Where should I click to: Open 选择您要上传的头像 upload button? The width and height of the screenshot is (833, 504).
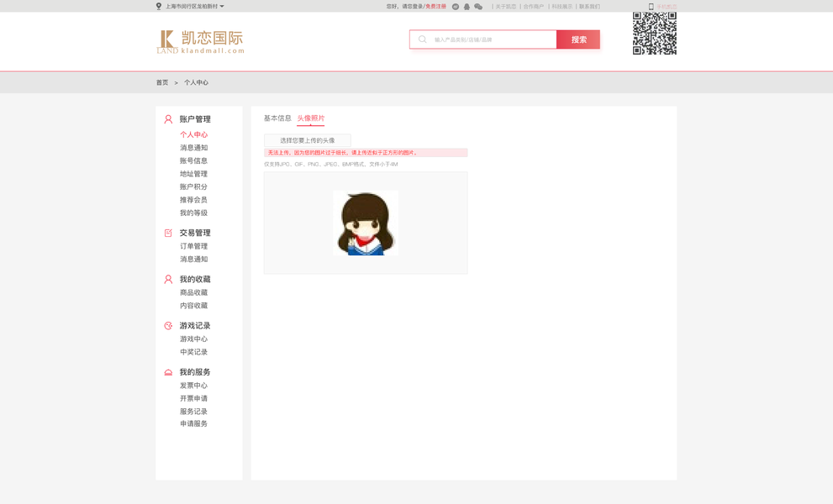(307, 138)
